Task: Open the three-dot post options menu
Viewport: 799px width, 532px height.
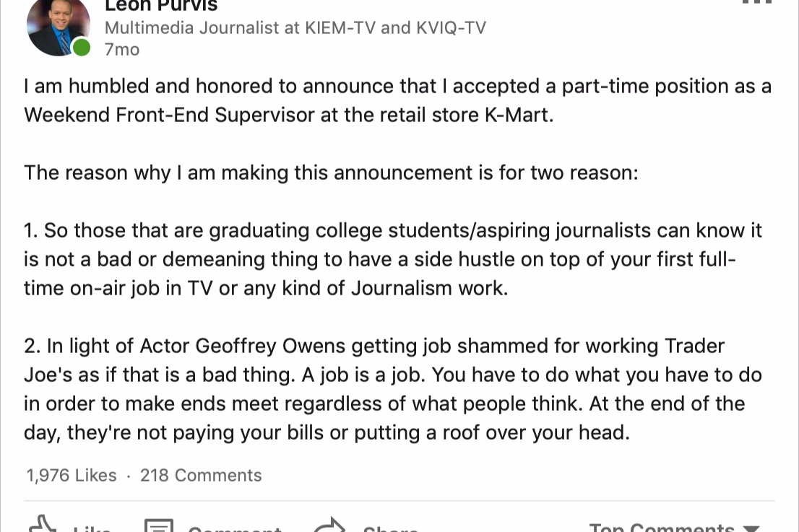Action: (x=756, y=1)
